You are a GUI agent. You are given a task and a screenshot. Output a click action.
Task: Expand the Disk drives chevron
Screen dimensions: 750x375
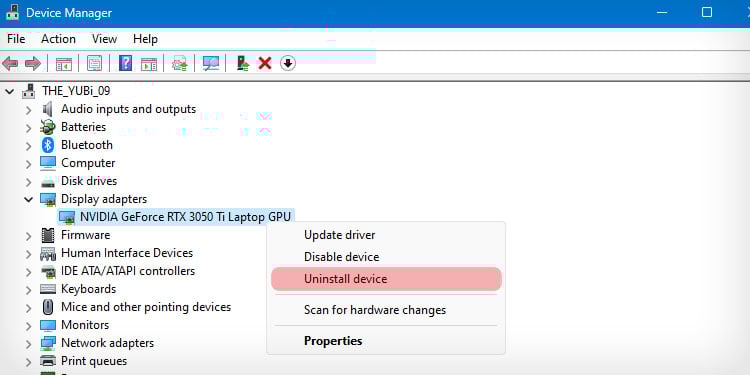pos(29,182)
